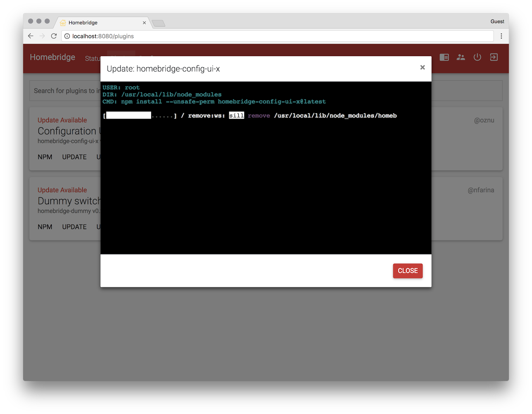Close the update dialog with the X
The height and width of the screenshot is (414, 532).
[x=422, y=67]
